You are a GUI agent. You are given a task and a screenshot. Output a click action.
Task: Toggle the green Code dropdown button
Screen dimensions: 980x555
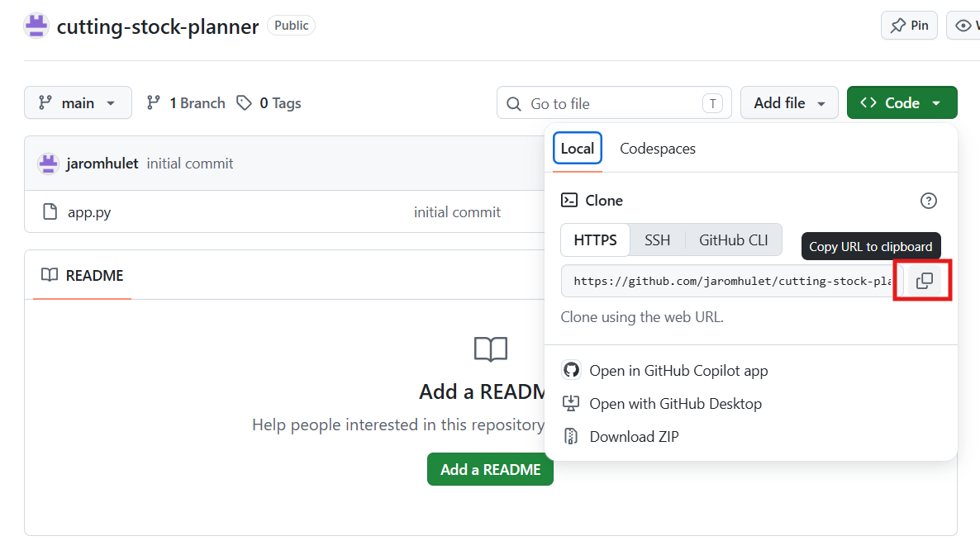902,102
